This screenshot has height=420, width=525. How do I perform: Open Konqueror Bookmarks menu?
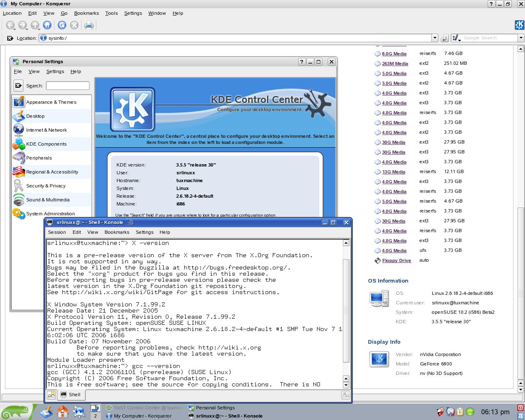(x=86, y=13)
